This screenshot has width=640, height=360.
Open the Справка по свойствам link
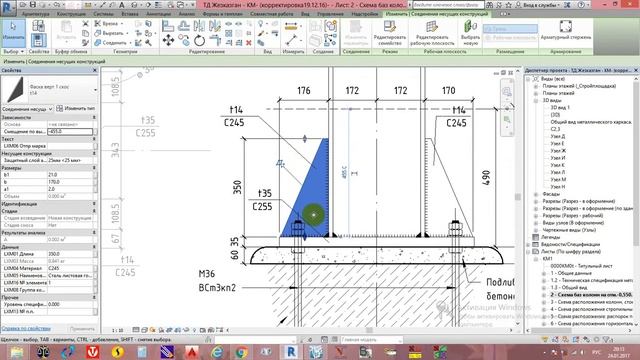tap(26, 328)
